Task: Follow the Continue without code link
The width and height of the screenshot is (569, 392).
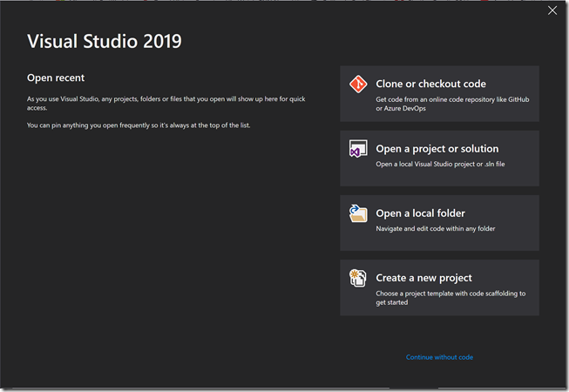Action: [439, 357]
